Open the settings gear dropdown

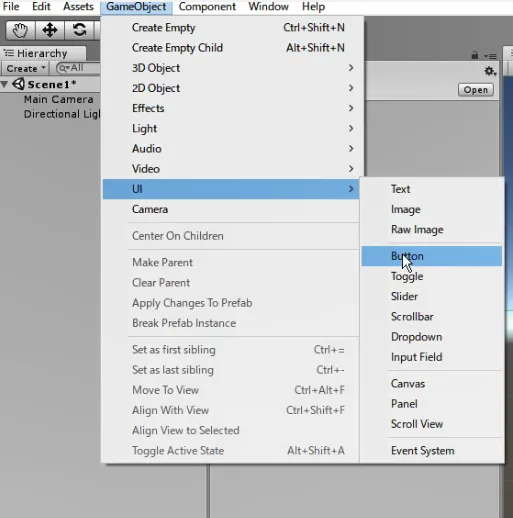pyautogui.click(x=490, y=71)
